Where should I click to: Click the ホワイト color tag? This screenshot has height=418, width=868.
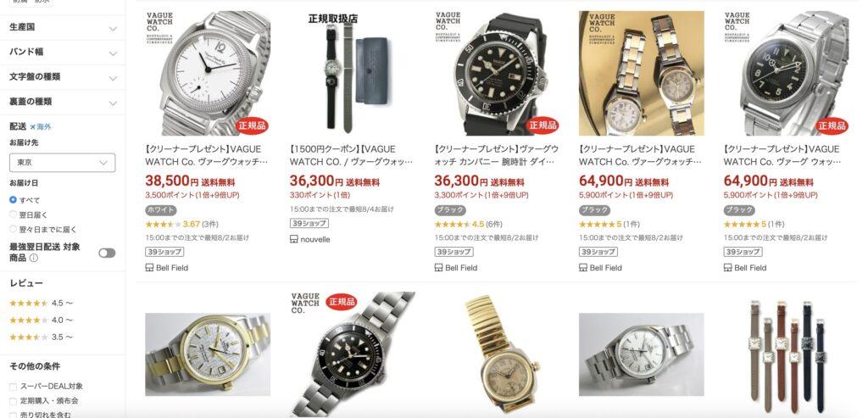(x=161, y=210)
